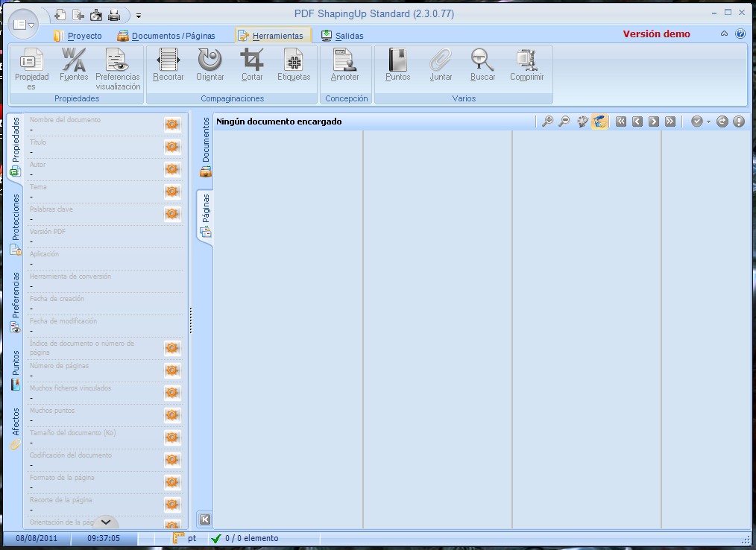Click the green checkmark in the status bar
Viewport: 756px width, 550px height.
click(x=216, y=538)
